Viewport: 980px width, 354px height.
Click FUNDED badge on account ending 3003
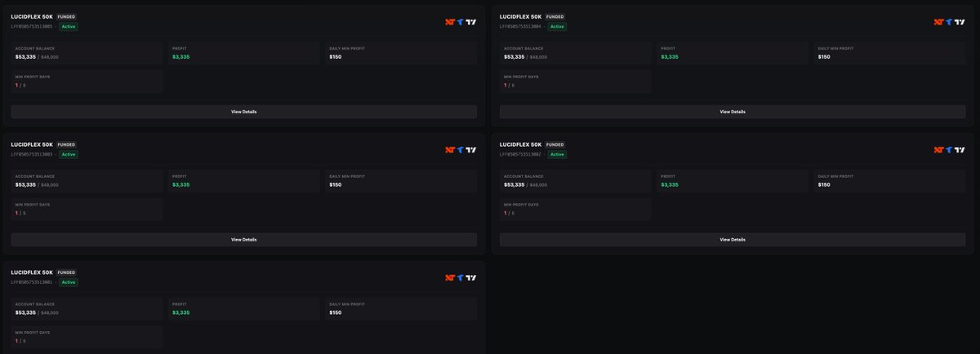pos(66,144)
